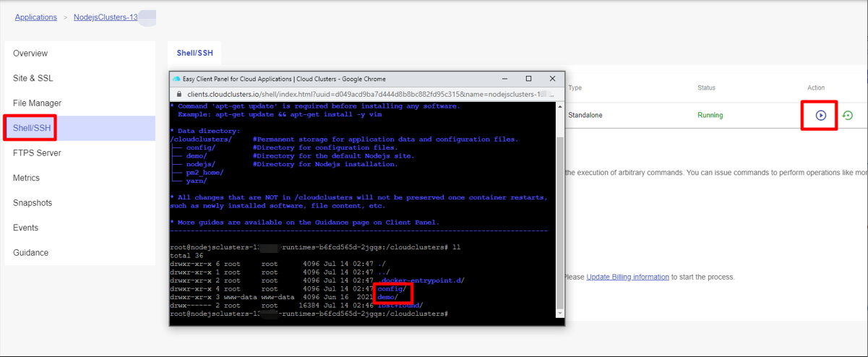The image size is (868, 357).
Task: Maximize the shell popup window
Action: (528, 79)
